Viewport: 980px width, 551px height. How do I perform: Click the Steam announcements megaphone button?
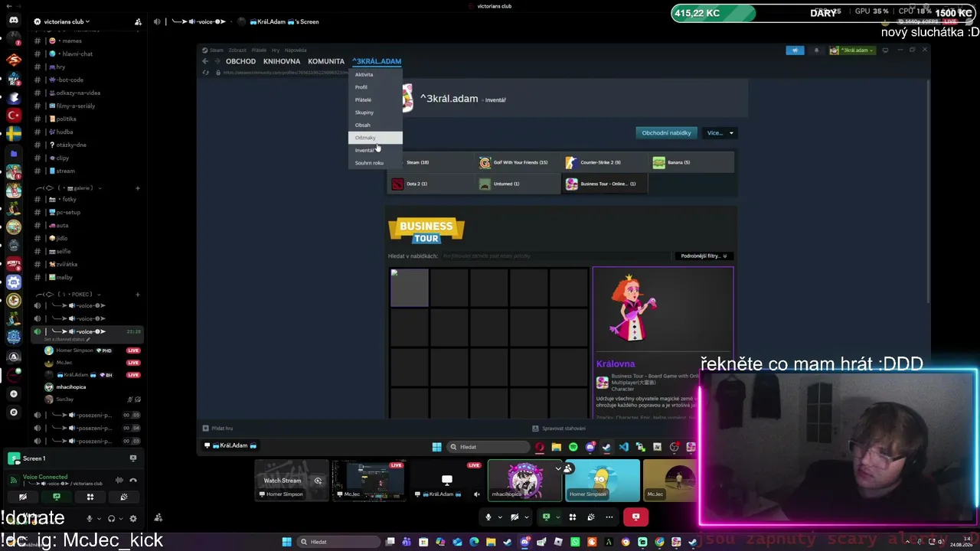coord(795,51)
